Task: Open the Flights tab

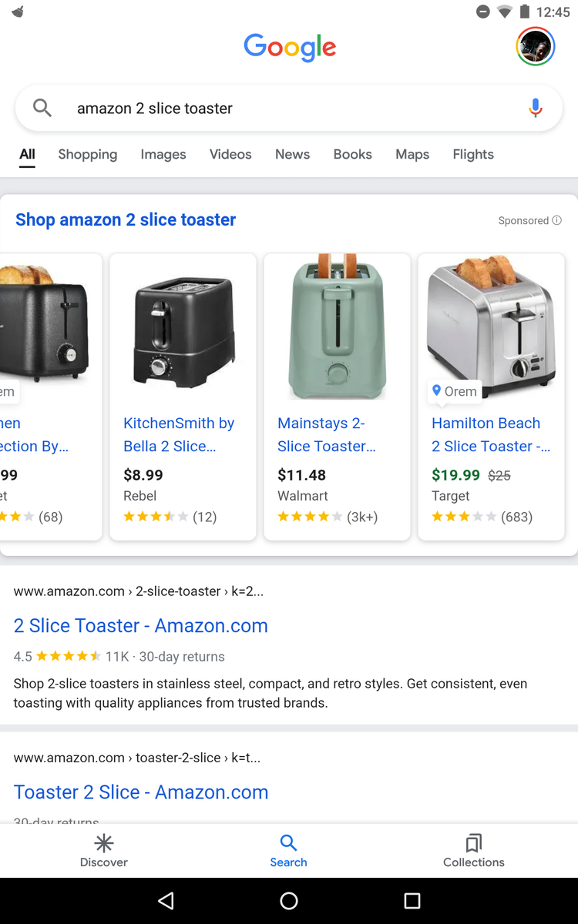Action: [473, 154]
